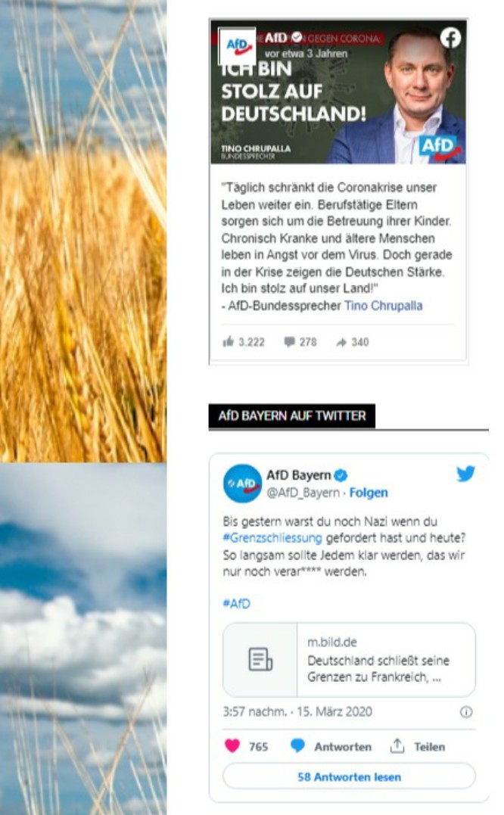The image size is (504, 815).
Task: Open the AfD Bayern round profile avatar
Action: coord(243,484)
